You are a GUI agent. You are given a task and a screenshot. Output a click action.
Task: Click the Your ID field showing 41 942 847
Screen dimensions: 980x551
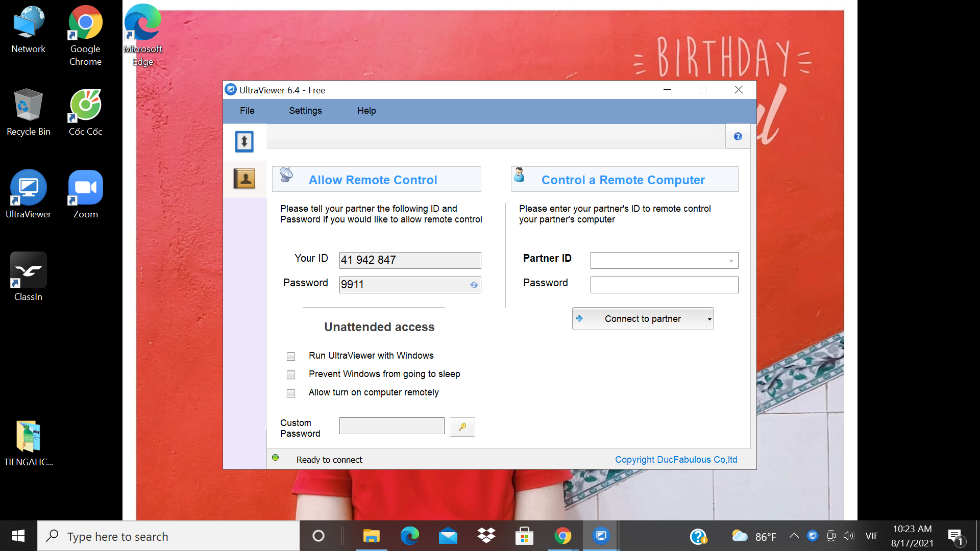click(410, 260)
